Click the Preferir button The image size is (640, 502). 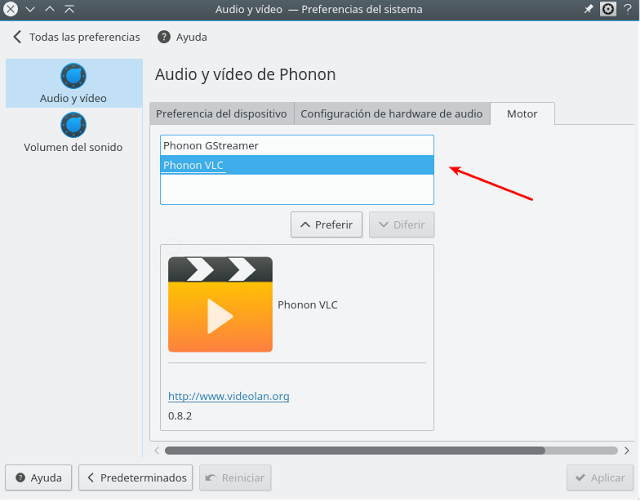click(x=327, y=225)
